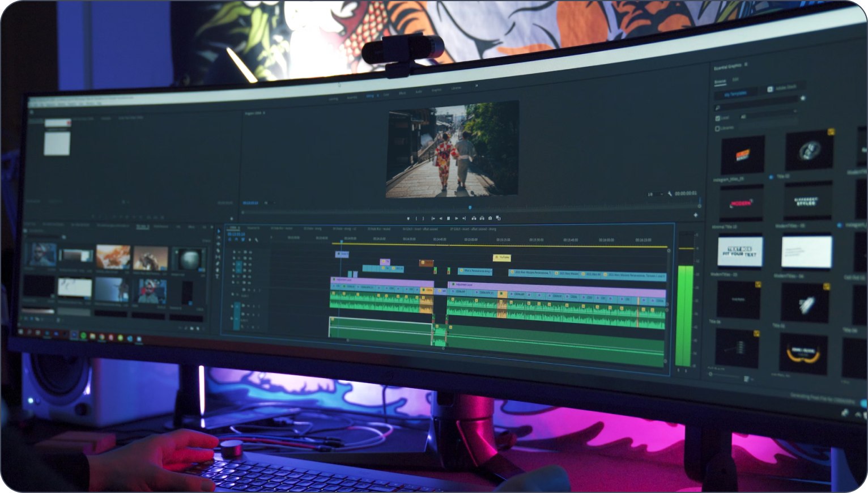Viewport: 868px width, 493px height.
Task: Step forward one frame
Action: pyautogui.click(x=456, y=218)
